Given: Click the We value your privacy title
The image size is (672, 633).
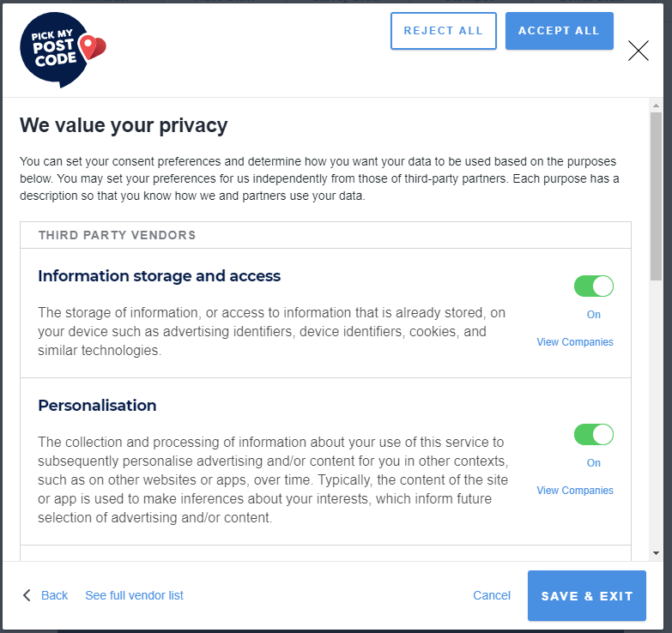Looking at the screenshot, I should tap(124, 126).
